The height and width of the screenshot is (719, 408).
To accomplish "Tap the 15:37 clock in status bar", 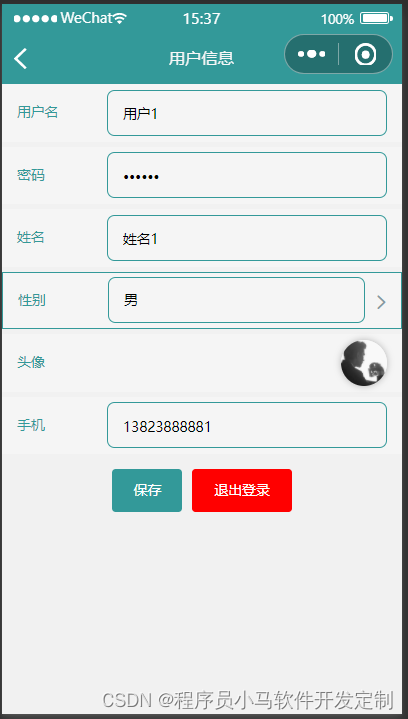I will tap(202, 19).
